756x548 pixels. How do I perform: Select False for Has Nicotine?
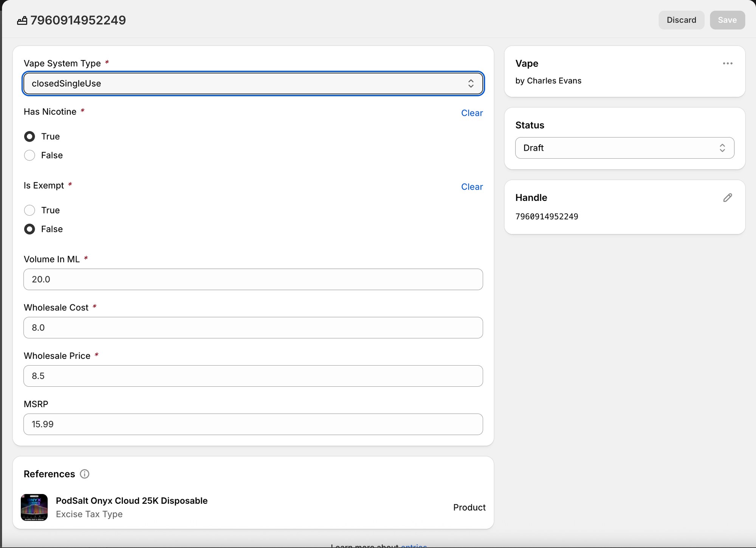(29, 155)
